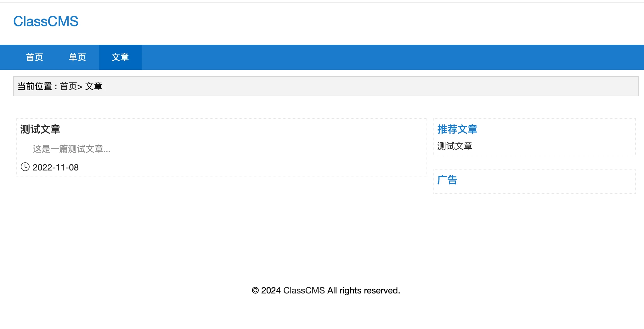644x329 pixels.
Task: Click the excerpt 这是一篇测试文章...
Action: point(71,149)
